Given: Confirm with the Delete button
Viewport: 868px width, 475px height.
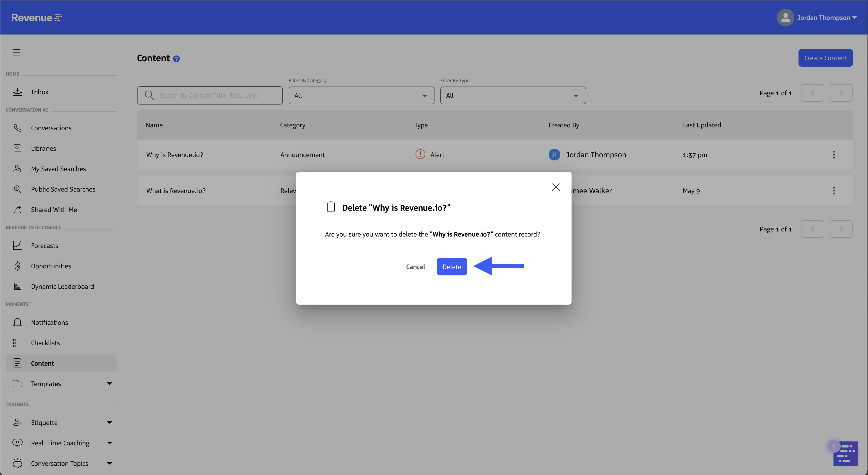Looking at the screenshot, I should (452, 266).
